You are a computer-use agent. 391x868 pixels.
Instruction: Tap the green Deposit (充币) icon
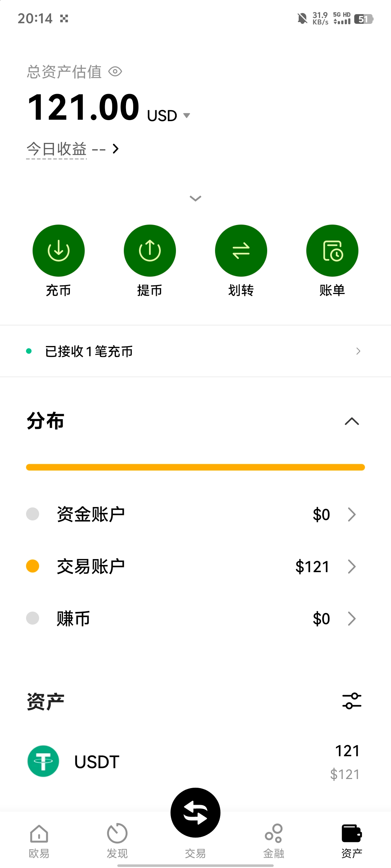click(59, 251)
